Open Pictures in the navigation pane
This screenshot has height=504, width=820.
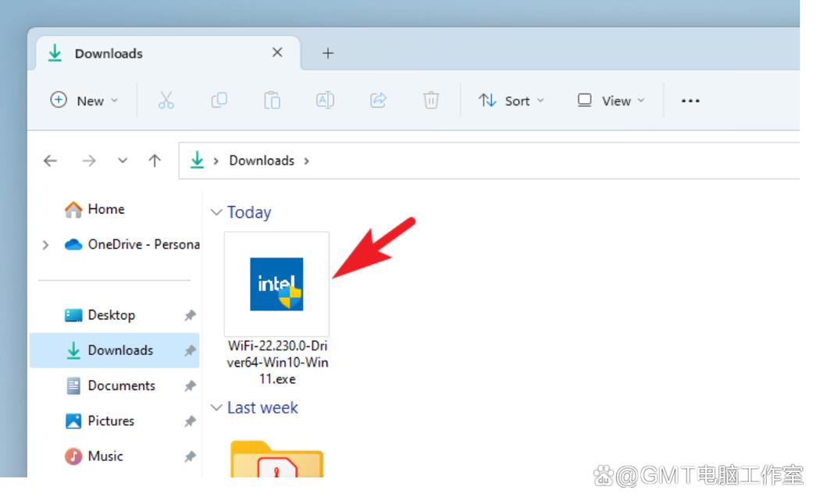99,421
